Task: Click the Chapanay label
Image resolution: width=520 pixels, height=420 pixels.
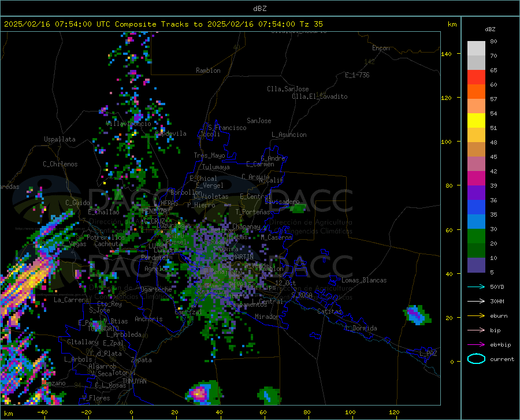Action: 246,226
